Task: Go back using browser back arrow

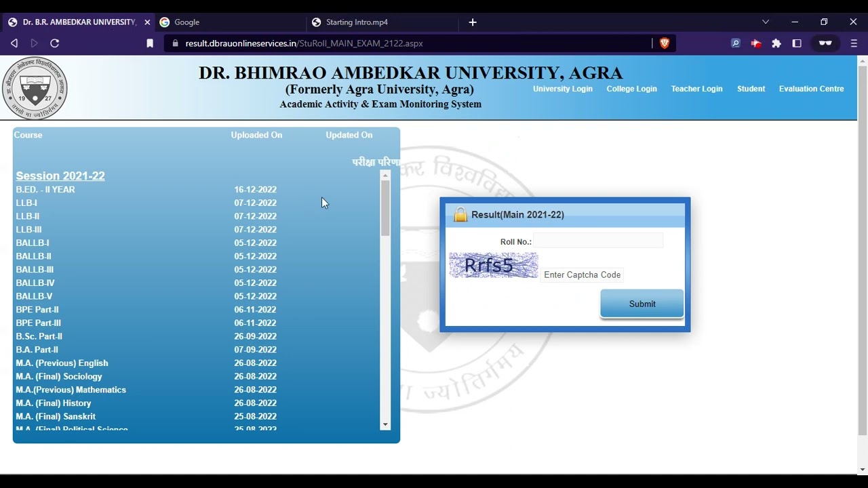Action: [x=14, y=43]
